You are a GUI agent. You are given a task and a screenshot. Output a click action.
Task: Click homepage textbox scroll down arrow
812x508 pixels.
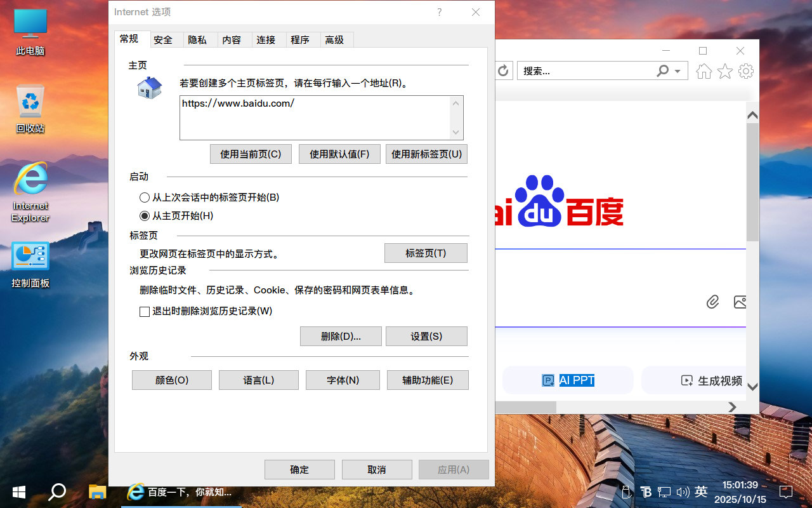tap(455, 132)
